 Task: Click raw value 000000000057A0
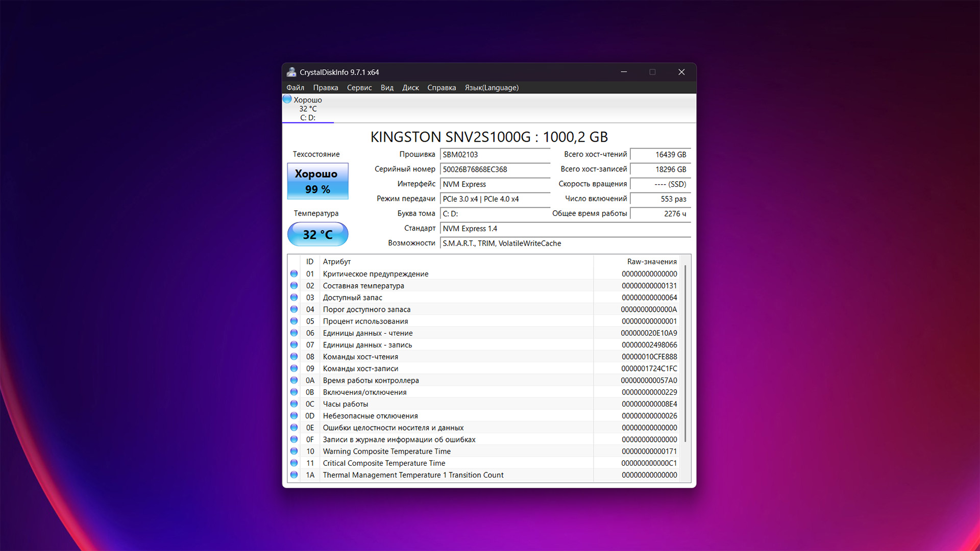[x=649, y=380]
